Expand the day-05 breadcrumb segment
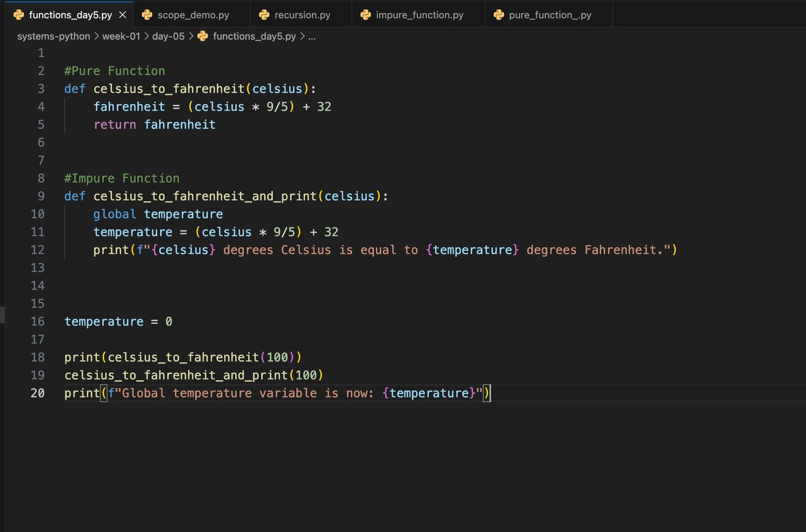806x532 pixels. click(168, 36)
